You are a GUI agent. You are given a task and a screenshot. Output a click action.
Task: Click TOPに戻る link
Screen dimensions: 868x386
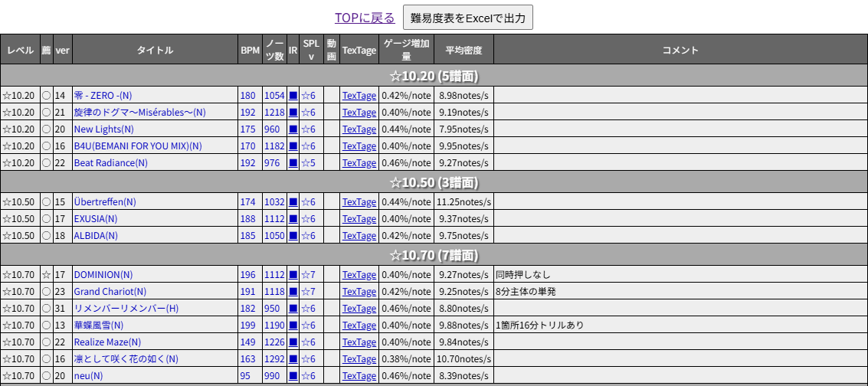pyautogui.click(x=365, y=18)
